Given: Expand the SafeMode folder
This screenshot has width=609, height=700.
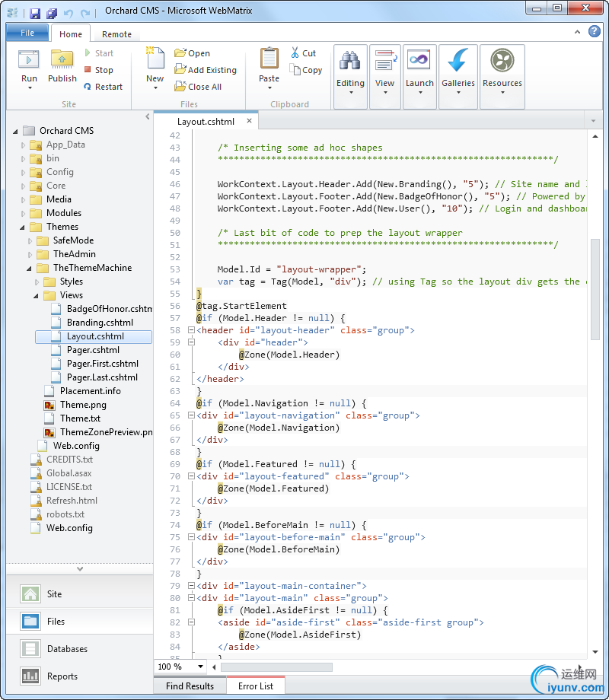Looking at the screenshot, I should point(30,241).
